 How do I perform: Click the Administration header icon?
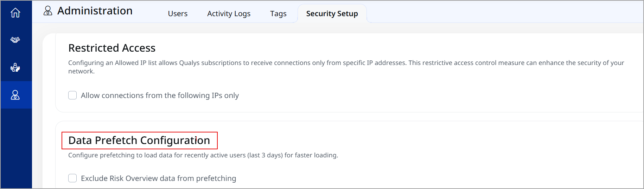pyautogui.click(x=48, y=11)
